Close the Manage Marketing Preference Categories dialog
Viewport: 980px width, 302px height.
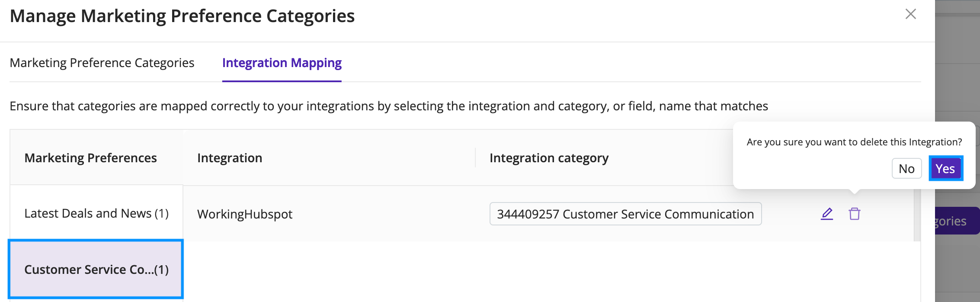coord(911,14)
